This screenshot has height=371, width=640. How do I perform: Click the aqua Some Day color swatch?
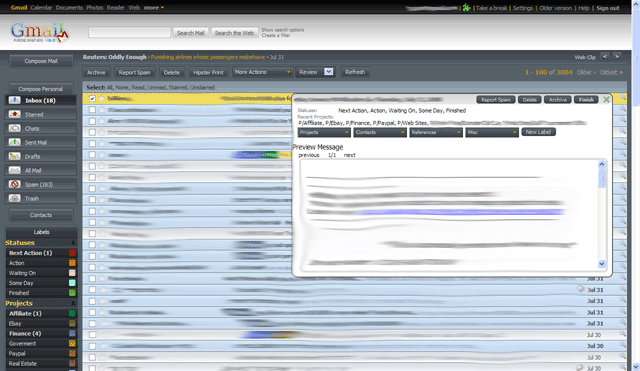72,283
